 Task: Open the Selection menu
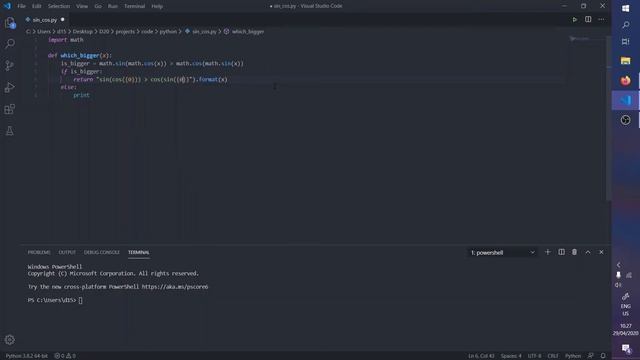59,6
